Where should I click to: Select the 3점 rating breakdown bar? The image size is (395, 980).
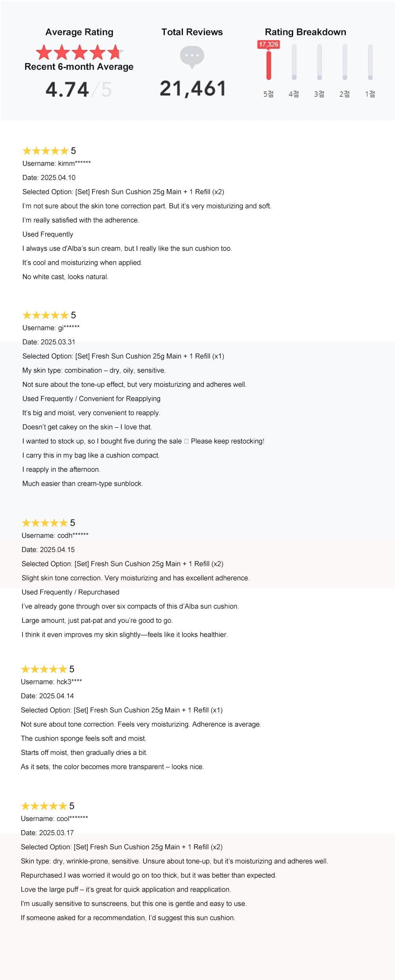[x=319, y=62]
